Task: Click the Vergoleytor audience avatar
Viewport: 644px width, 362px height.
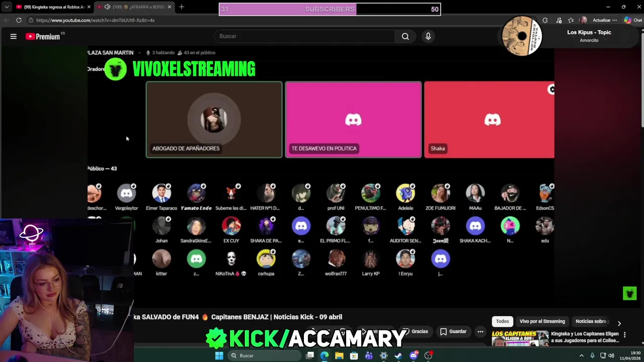Action: 126,193
